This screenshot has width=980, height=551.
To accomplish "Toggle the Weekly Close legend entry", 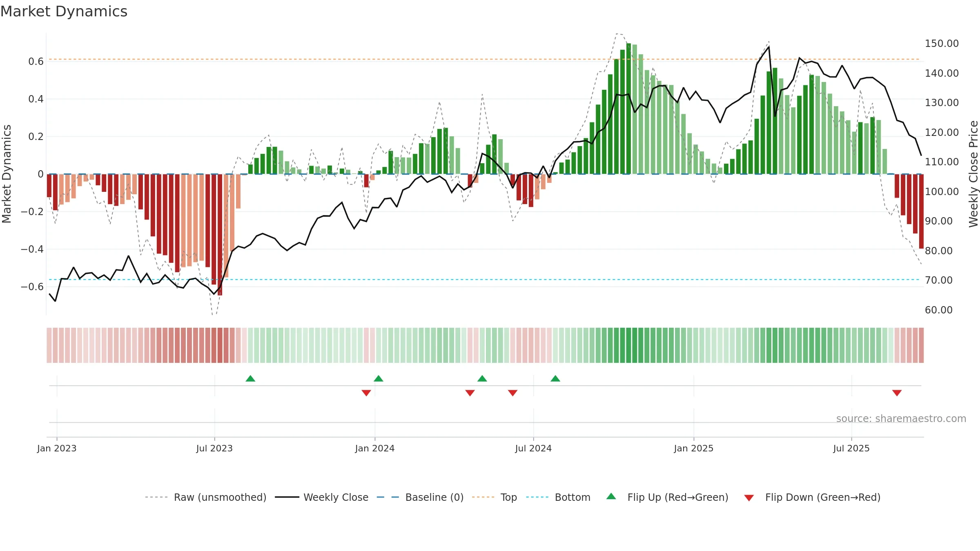I will click(322, 497).
